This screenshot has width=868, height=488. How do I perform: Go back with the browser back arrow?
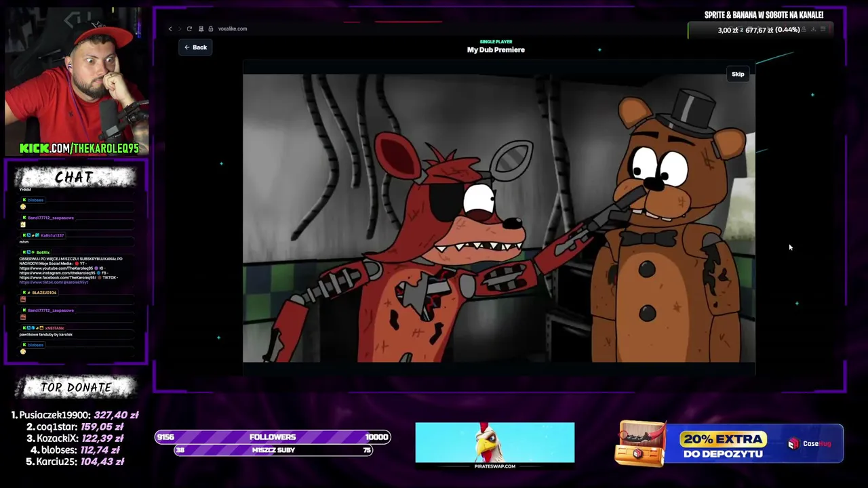coord(170,28)
